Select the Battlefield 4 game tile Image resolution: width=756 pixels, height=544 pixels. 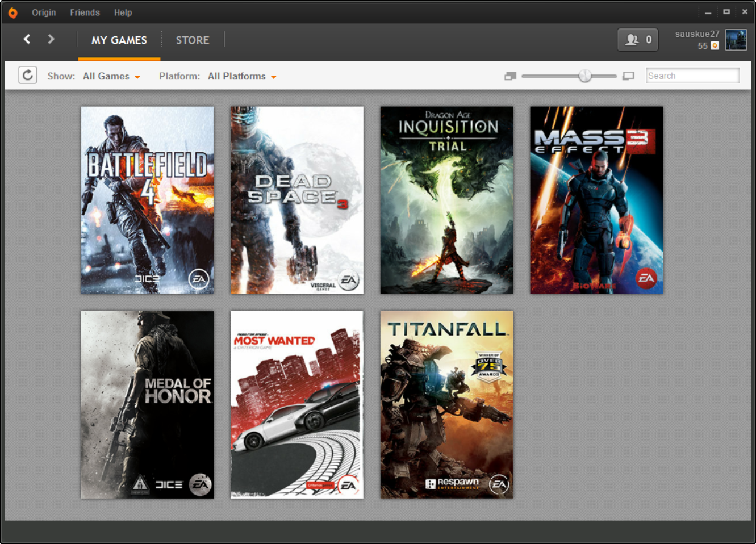[147, 200]
